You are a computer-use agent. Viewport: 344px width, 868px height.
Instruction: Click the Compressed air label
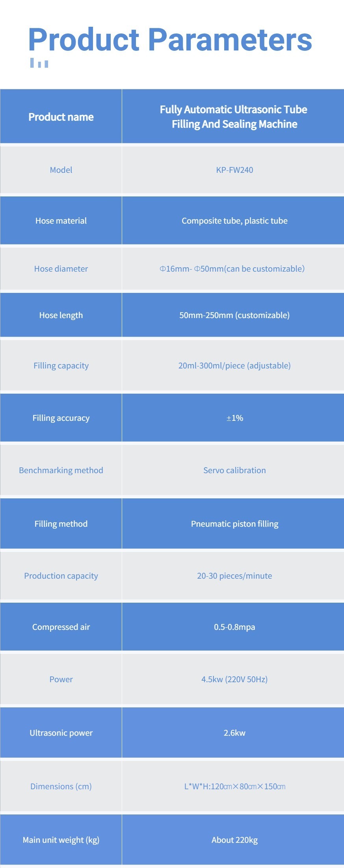tap(61, 627)
